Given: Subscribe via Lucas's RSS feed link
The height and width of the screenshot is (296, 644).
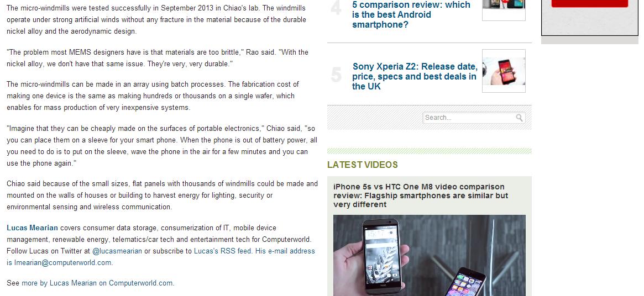Looking at the screenshot, I should (x=222, y=251).
